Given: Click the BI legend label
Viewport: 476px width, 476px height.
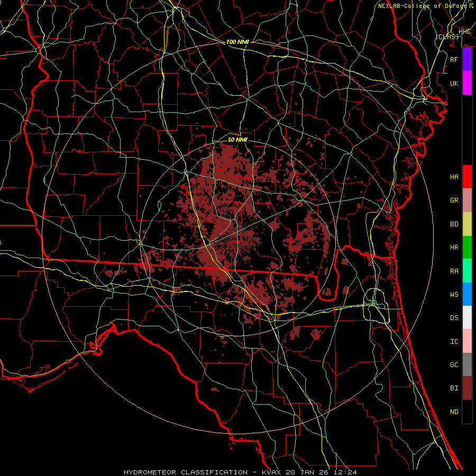Looking at the screenshot, I should point(454,388).
